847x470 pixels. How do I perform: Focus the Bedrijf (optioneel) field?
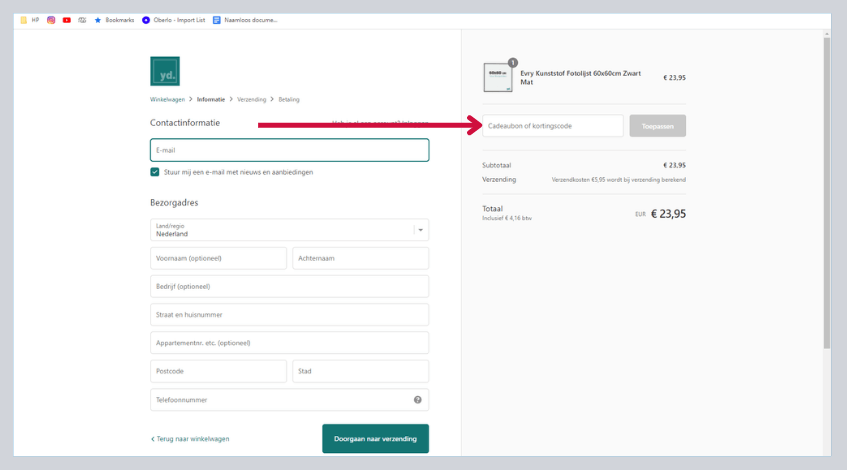(290, 286)
